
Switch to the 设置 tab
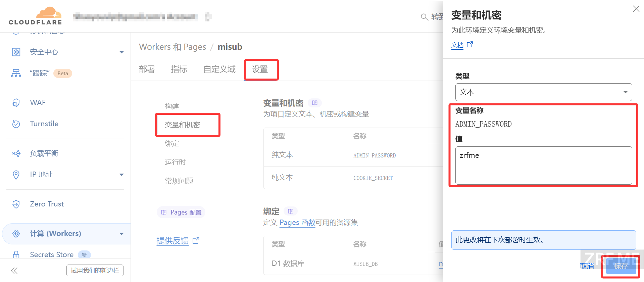[x=260, y=69]
